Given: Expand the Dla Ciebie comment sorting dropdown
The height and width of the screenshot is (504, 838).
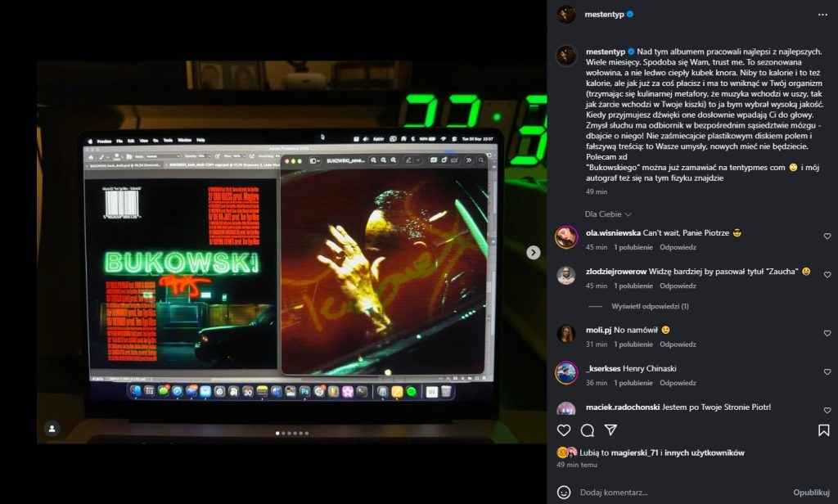Looking at the screenshot, I should (x=608, y=214).
